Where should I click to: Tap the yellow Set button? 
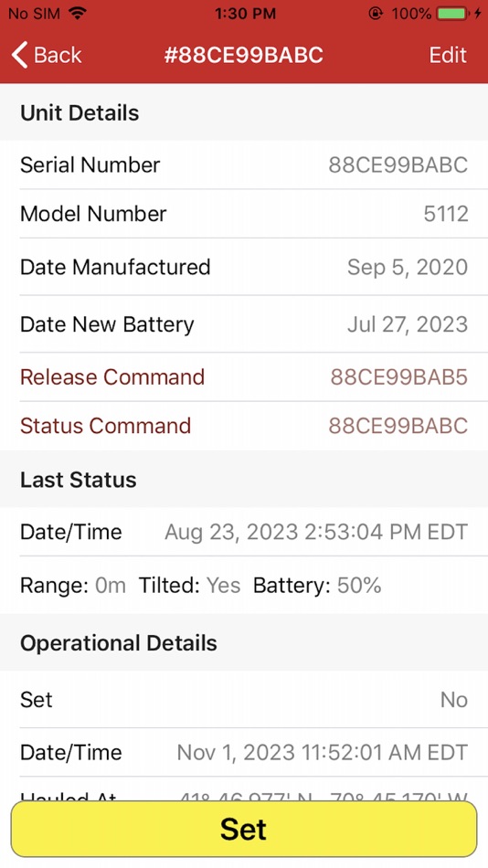[x=244, y=829]
